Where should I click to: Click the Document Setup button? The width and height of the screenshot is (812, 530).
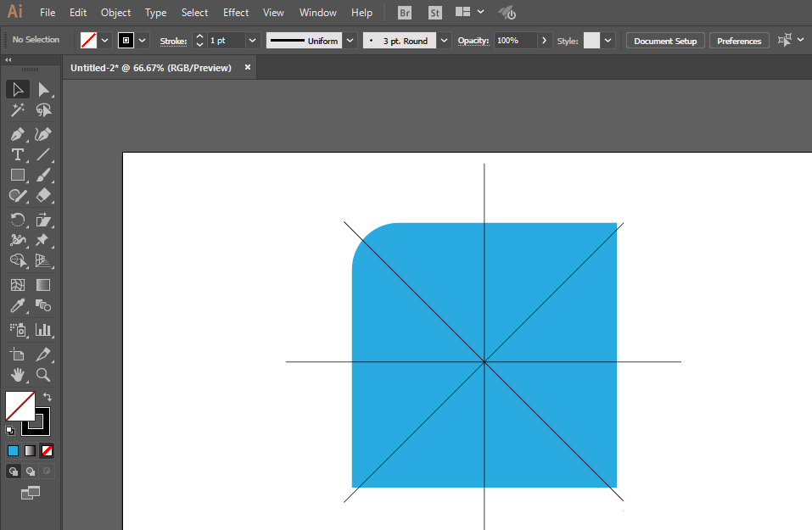665,41
